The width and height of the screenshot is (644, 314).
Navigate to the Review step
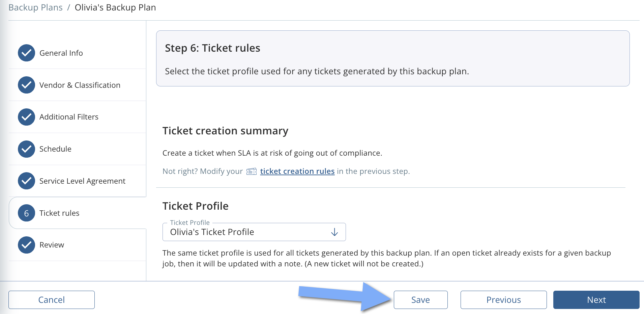[x=52, y=245]
